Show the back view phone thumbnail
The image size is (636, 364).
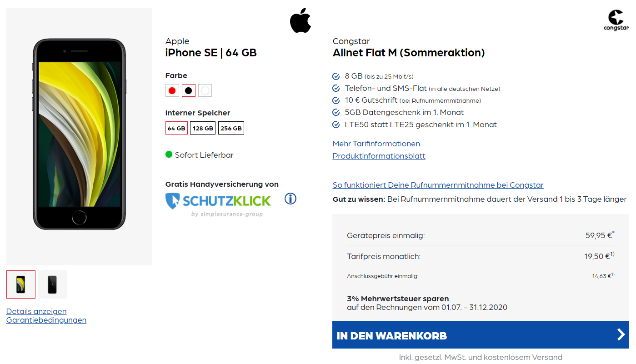[x=52, y=284]
